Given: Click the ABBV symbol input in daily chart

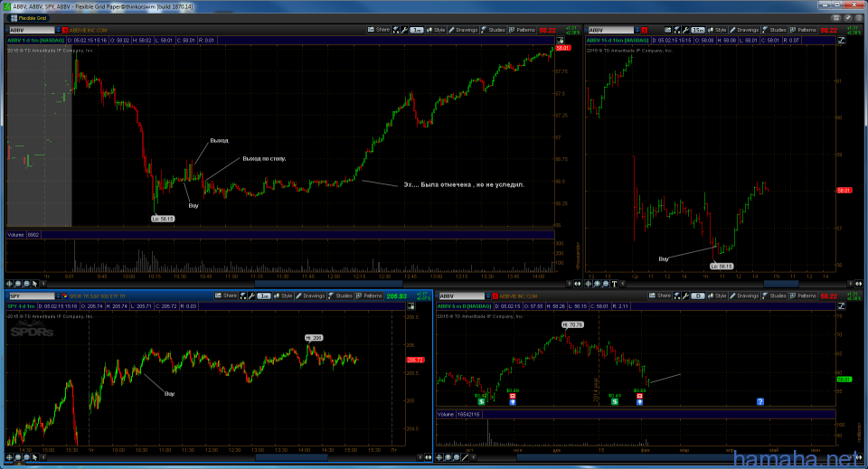Looking at the screenshot, I should [462, 295].
